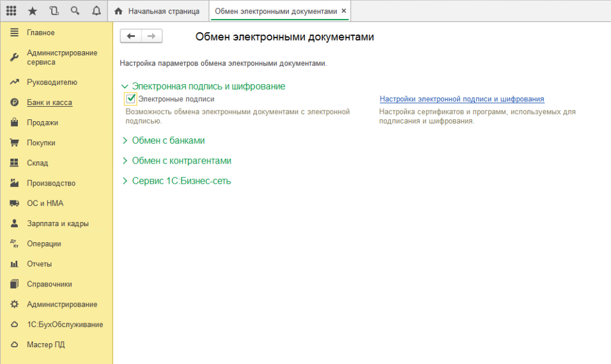Expand Сервис 1С:Бизнес-сеть section
The width and height of the screenshot is (611, 364).
125,181
